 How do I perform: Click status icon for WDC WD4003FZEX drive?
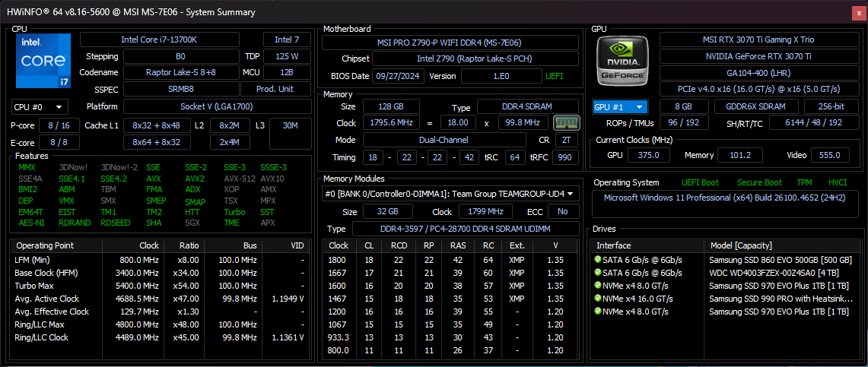coord(598,273)
